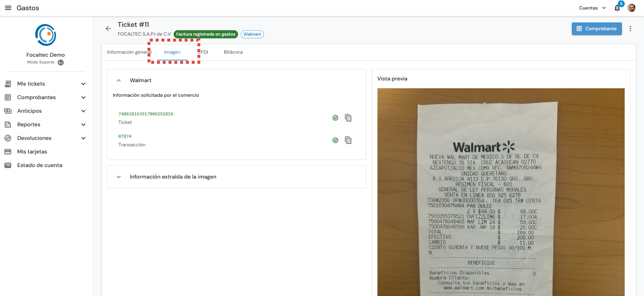Screen dimensions: 644x296
Task: Click the Focaltec Demo account name
Action: click(45, 55)
